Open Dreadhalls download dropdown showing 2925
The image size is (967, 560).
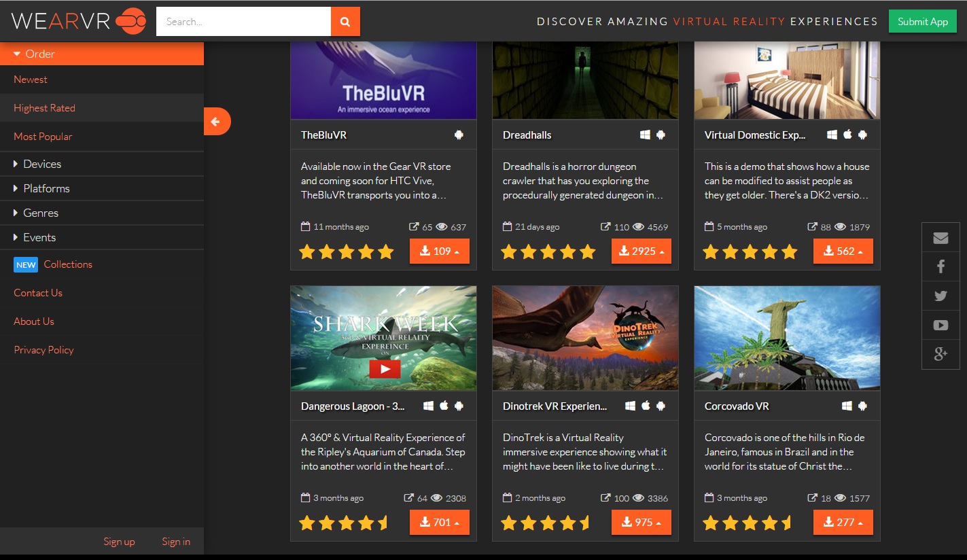[641, 251]
